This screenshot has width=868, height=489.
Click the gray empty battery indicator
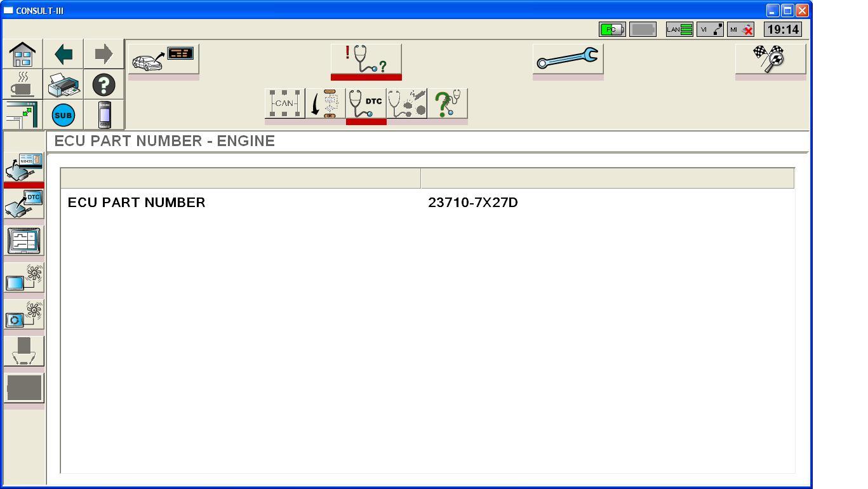[643, 29]
